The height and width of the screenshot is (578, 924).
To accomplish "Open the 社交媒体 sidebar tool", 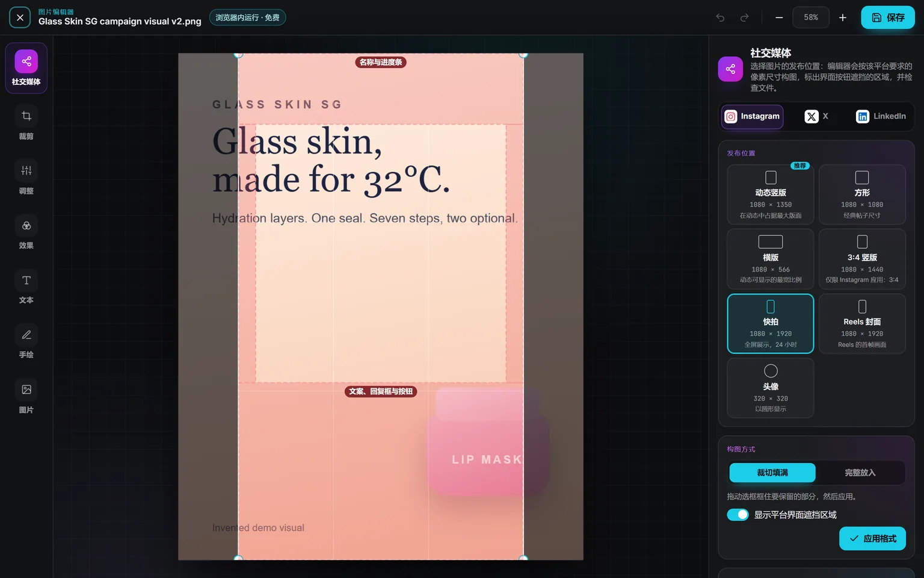I will 26,68.
